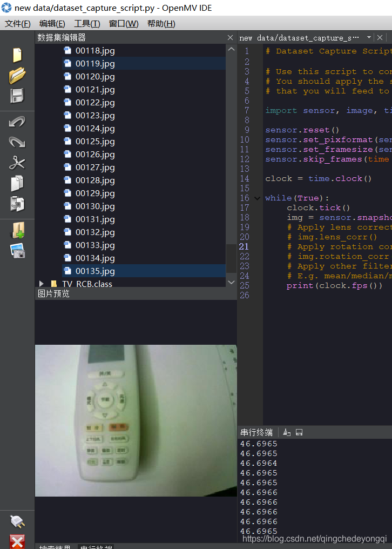Save serial terminal output to file
Viewport: 392px width, 549px height.
tap(299, 432)
